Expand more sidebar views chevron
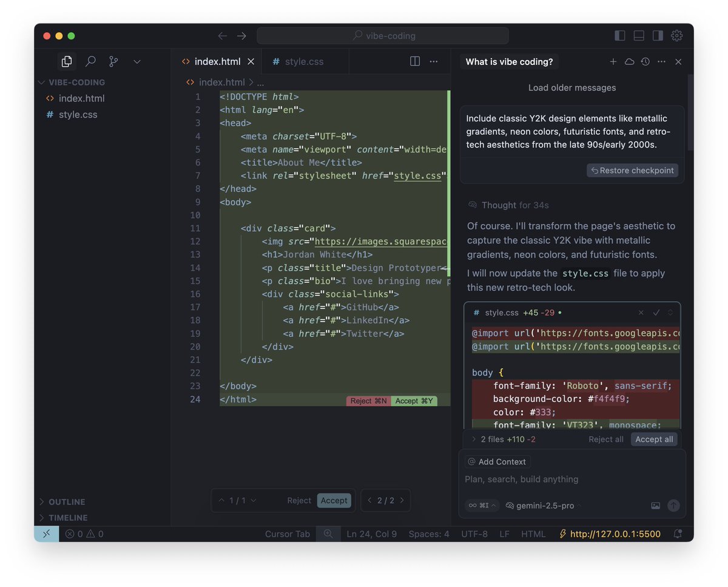Screen dimensions: 728x587 click(x=136, y=61)
